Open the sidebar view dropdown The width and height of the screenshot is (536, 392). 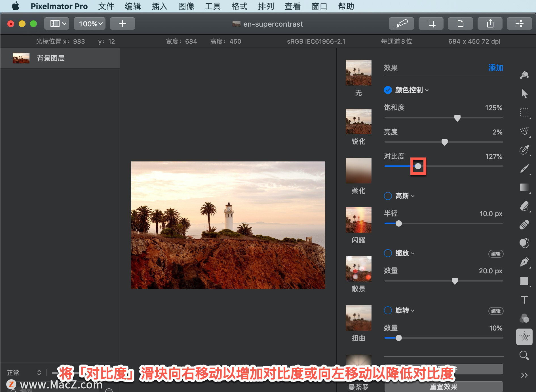(x=57, y=24)
